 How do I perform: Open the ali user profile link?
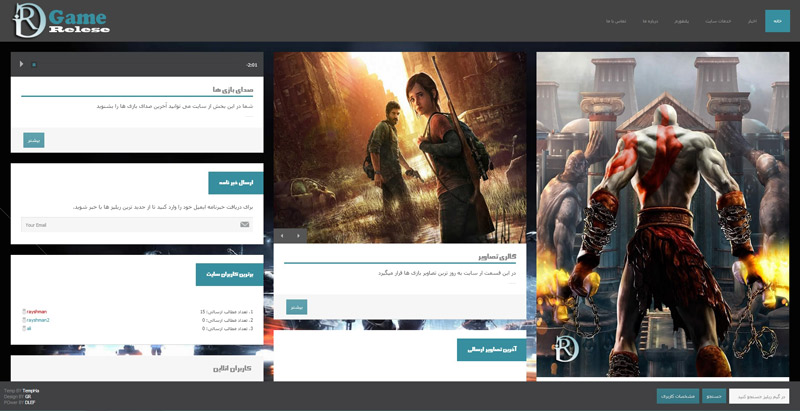point(29,329)
